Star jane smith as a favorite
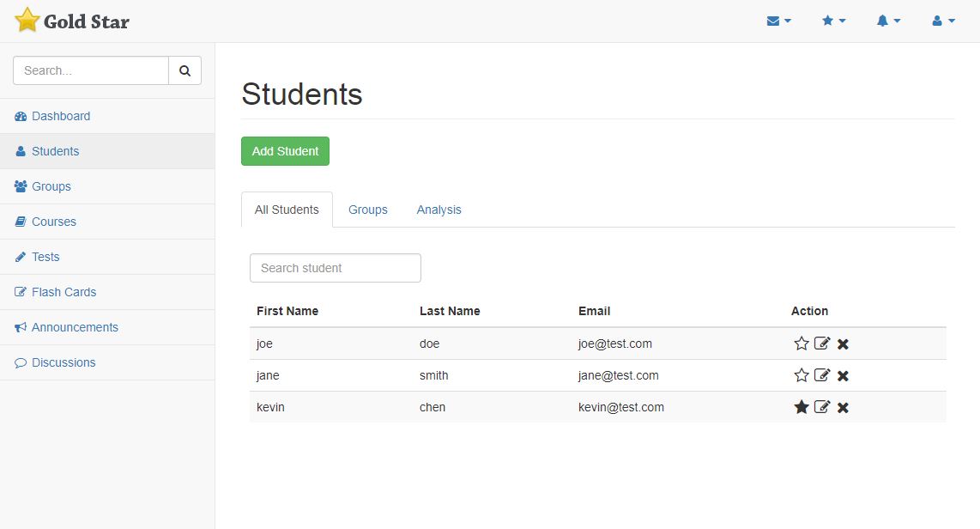This screenshot has width=980, height=529. coord(802,375)
